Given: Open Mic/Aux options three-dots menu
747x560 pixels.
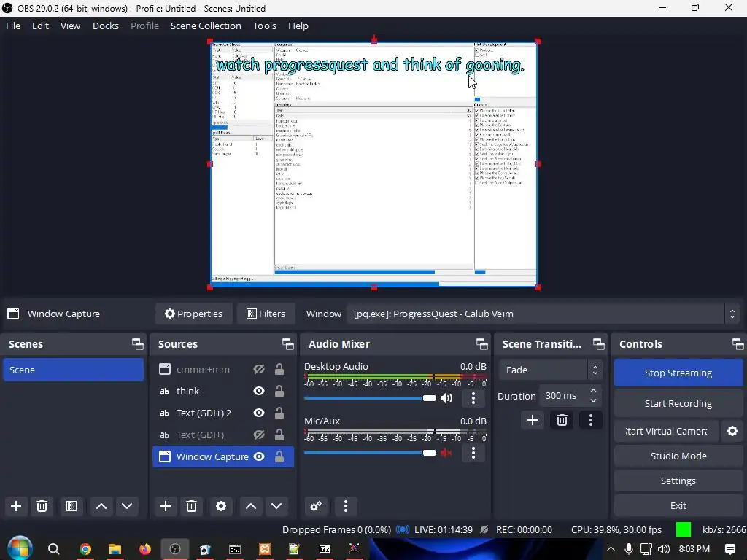Looking at the screenshot, I should (x=473, y=453).
